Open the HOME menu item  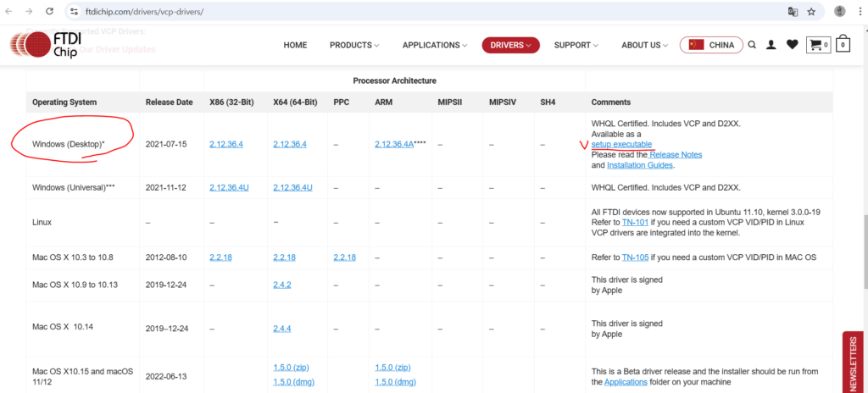click(x=295, y=45)
